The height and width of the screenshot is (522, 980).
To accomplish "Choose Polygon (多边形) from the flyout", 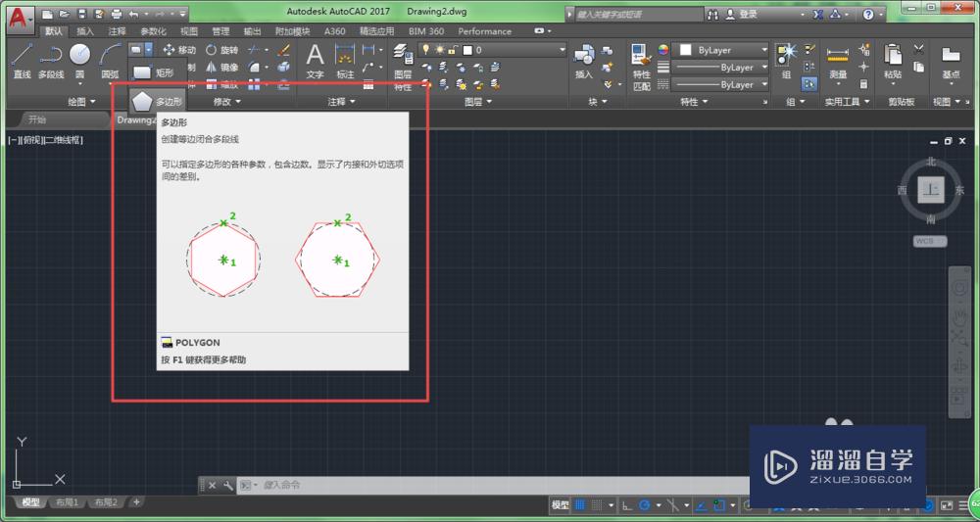I will pos(158,100).
